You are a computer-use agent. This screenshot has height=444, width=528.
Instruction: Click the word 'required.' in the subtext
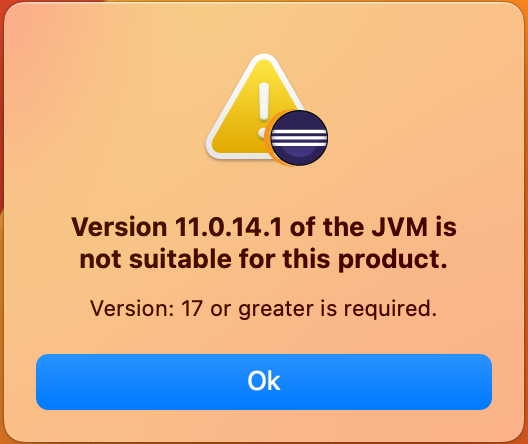390,309
